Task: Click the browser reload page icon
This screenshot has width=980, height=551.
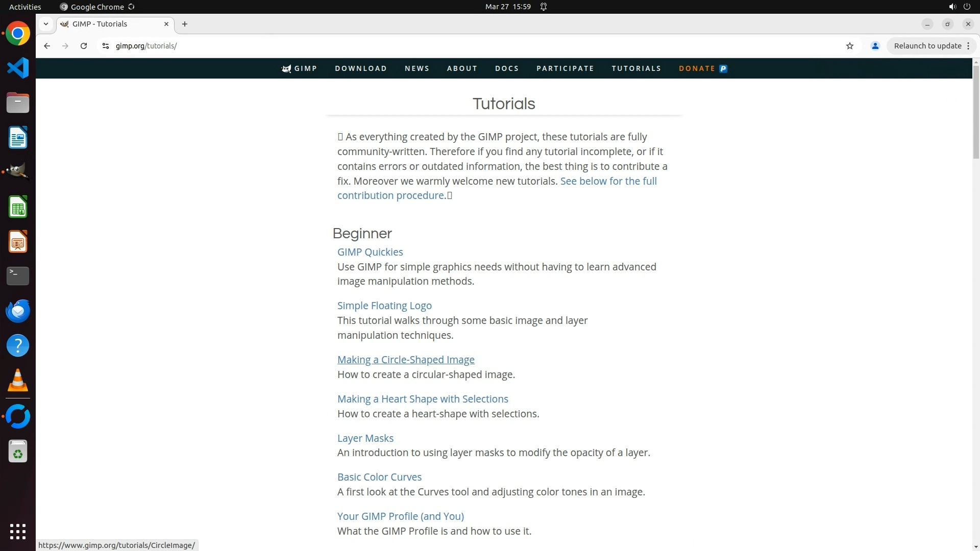Action: 84,46
